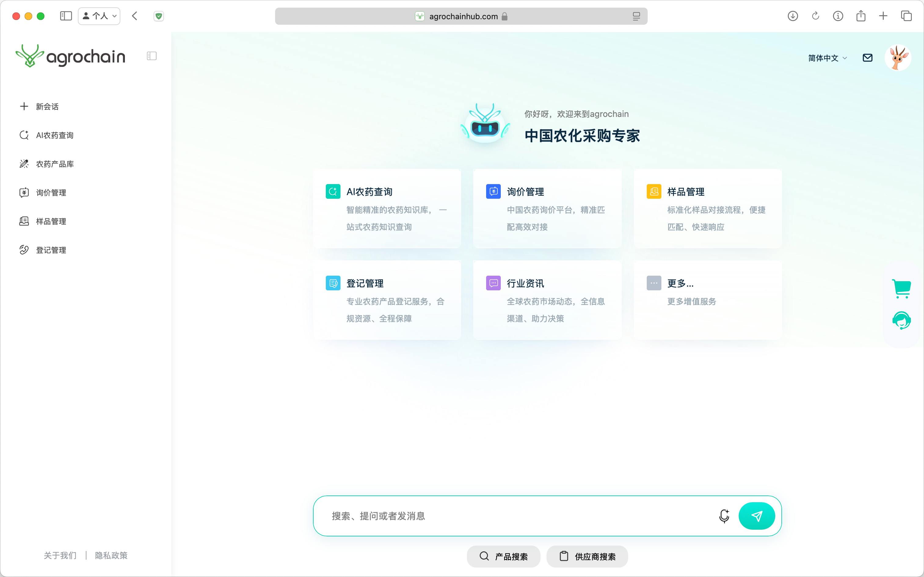
Task: Open the 个人 profile dropdown
Action: click(99, 16)
